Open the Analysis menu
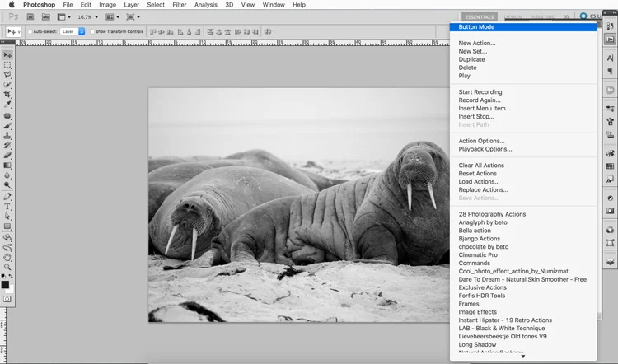The image size is (618, 364). [206, 5]
